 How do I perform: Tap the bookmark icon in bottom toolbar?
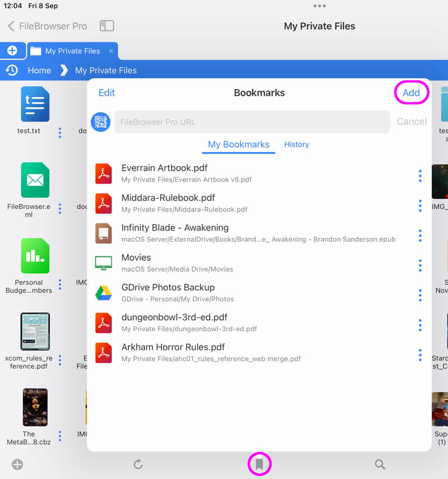pyautogui.click(x=259, y=464)
